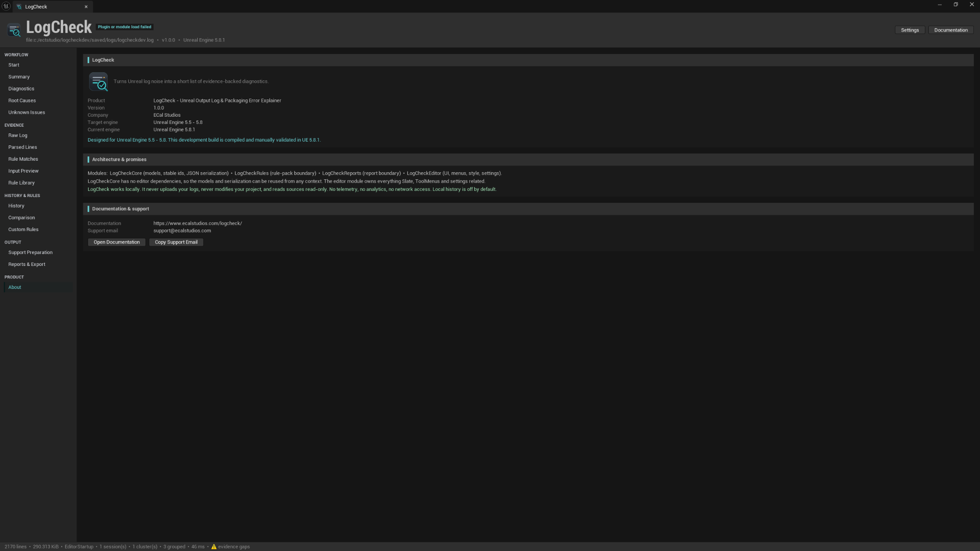Screen dimensions: 980x551
Task: Click the 'v1.0.0' header version text
Action: [168, 40]
